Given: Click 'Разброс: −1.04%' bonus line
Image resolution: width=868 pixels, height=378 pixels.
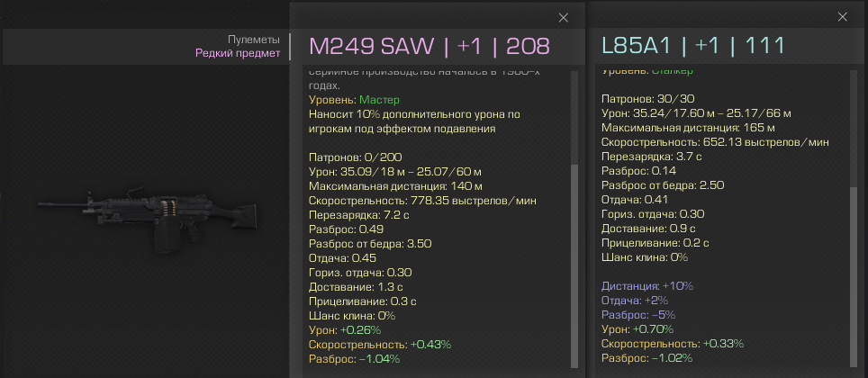Looking at the screenshot, I should pyautogui.click(x=354, y=359).
